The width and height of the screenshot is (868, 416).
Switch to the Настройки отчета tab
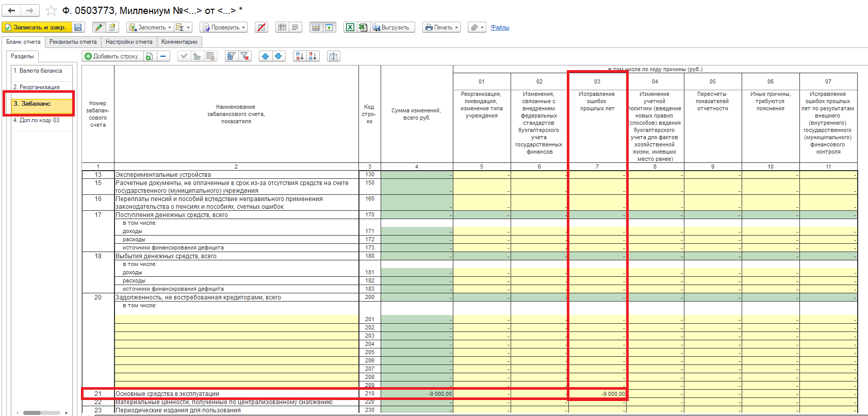click(x=129, y=42)
